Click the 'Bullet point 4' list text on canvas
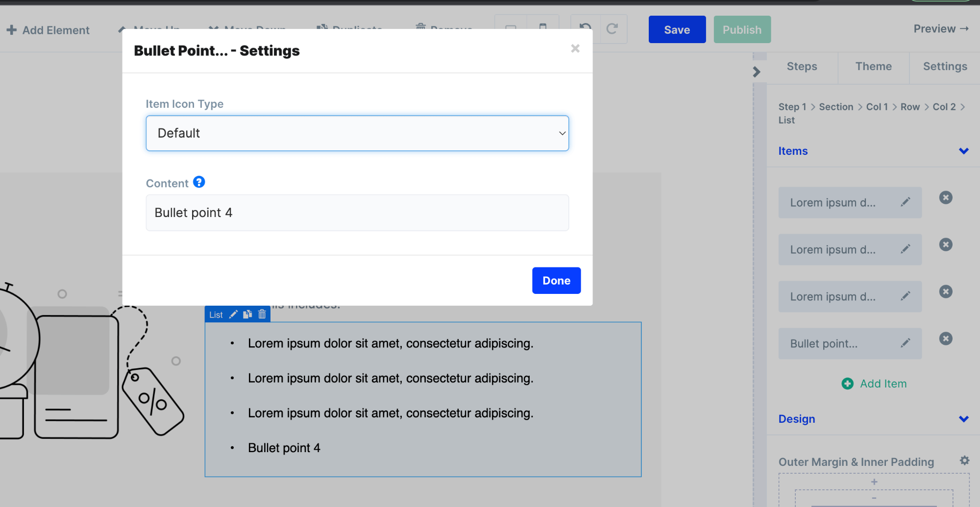Screen dimensions: 980x507 (x=284, y=448)
